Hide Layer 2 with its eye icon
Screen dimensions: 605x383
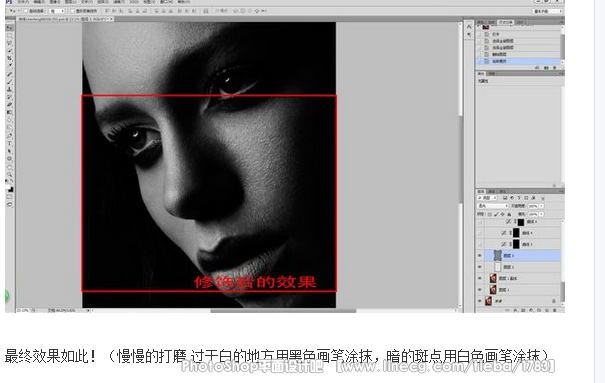(x=480, y=267)
